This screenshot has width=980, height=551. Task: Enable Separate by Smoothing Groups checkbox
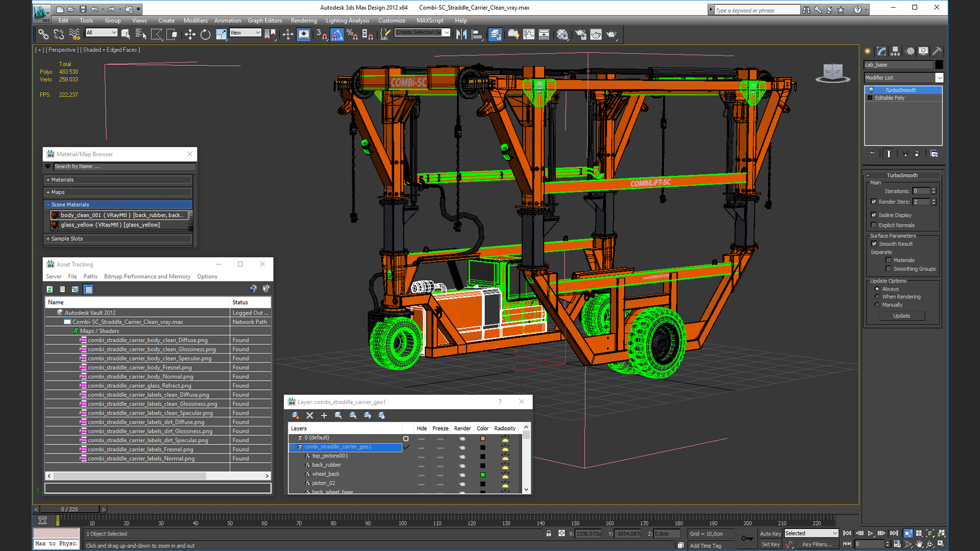(889, 269)
